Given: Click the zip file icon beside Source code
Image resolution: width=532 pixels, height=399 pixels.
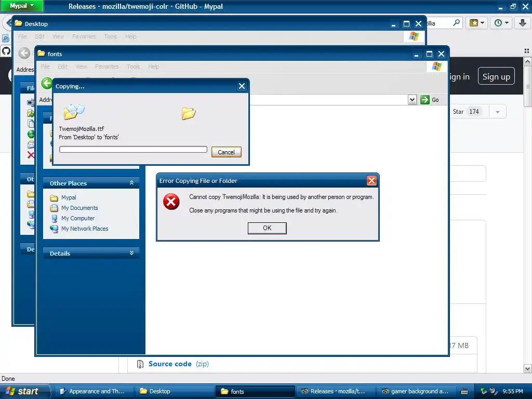Looking at the screenshot, I should pyautogui.click(x=140, y=364).
